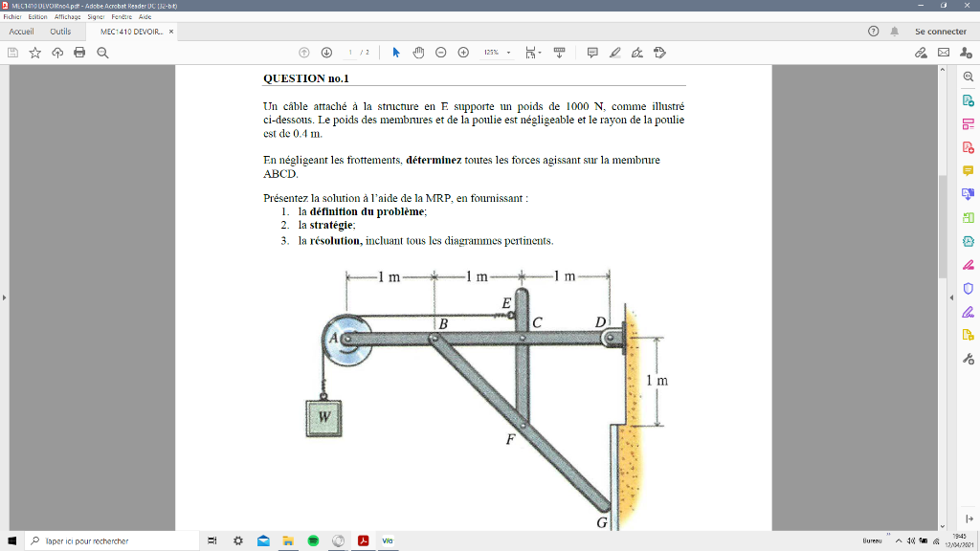Activate the selection arrow tool
Screen dimensions: 980x551
point(395,53)
